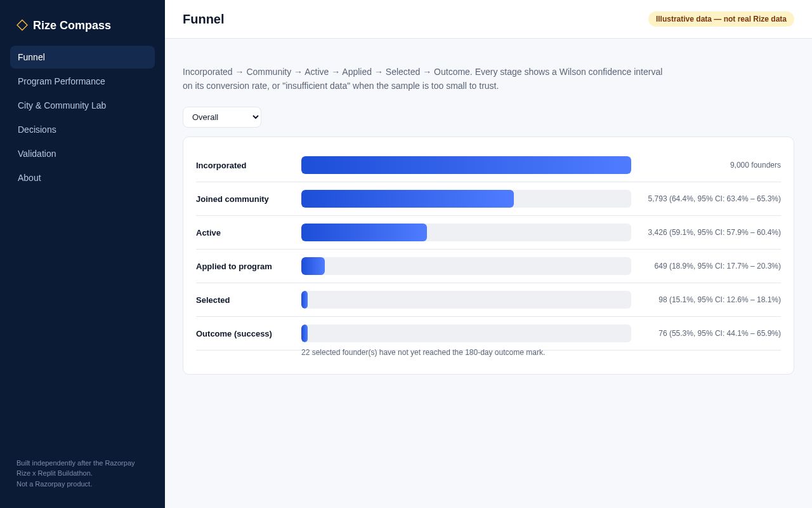Click the sidebar footer Buildathon disclaimer

click(75, 473)
